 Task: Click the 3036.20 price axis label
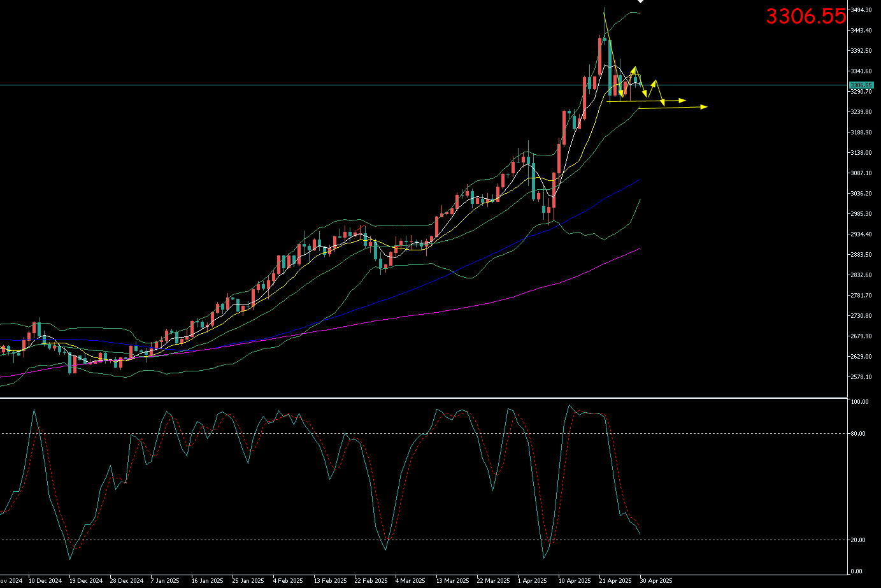(x=861, y=194)
